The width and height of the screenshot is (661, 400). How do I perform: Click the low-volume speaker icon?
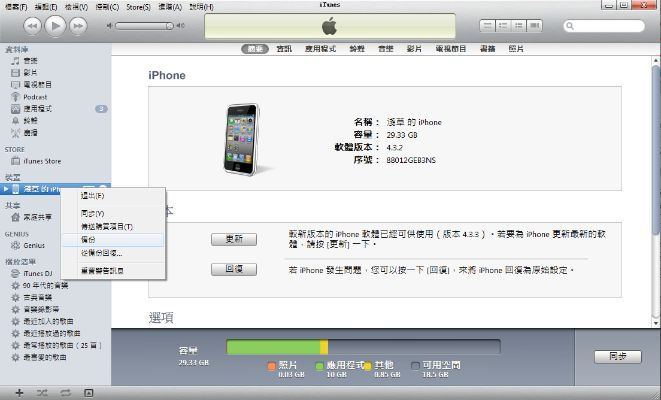click(x=109, y=26)
